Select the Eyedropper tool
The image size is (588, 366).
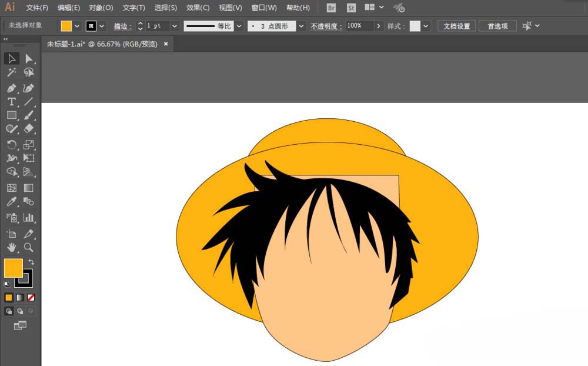tap(12, 202)
